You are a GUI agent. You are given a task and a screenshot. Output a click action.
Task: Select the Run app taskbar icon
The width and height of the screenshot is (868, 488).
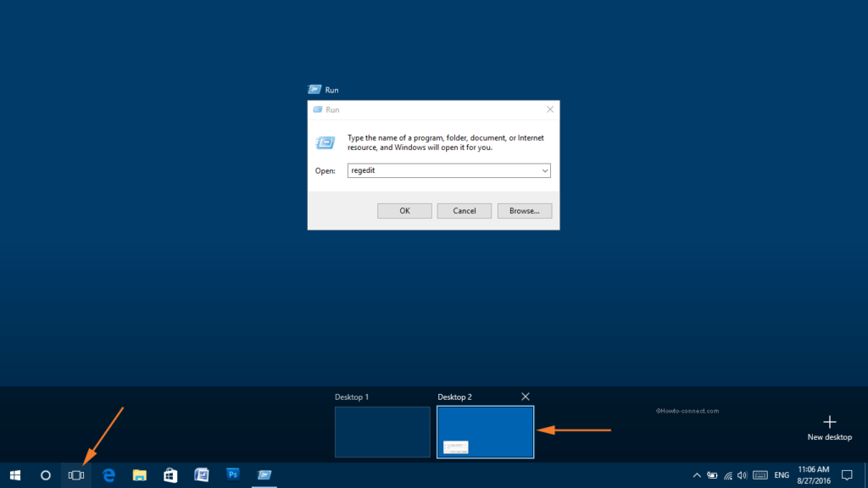pyautogui.click(x=264, y=475)
